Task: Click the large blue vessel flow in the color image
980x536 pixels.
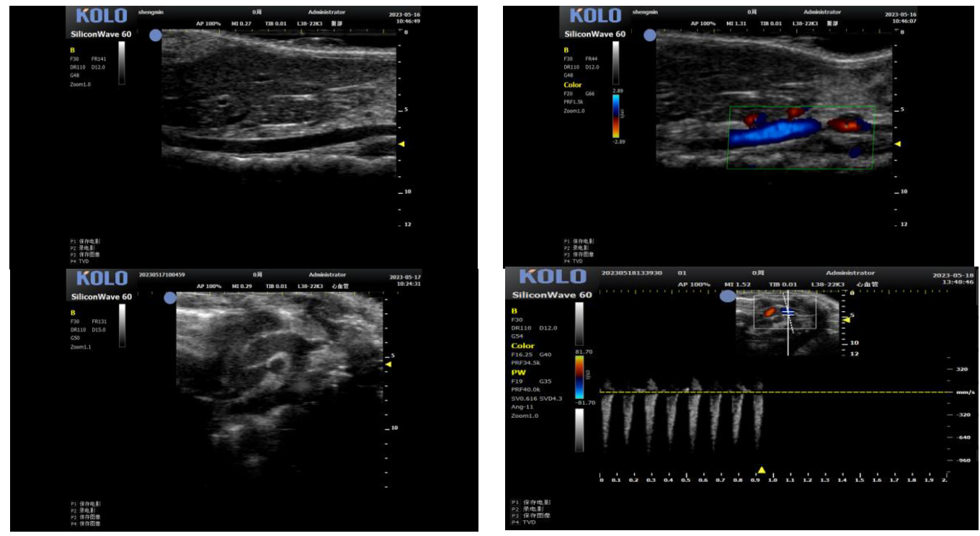Action: [x=771, y=132]
